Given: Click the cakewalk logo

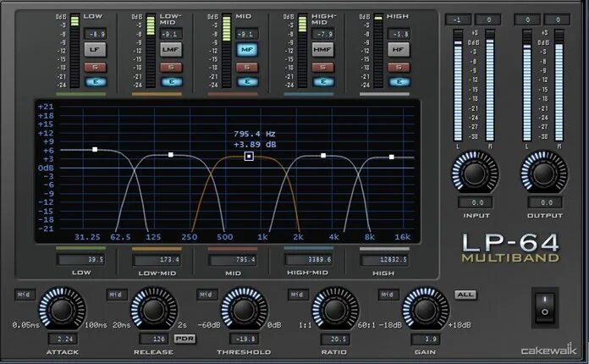Looking at the screenshot, I should click(x=549, y=350).
